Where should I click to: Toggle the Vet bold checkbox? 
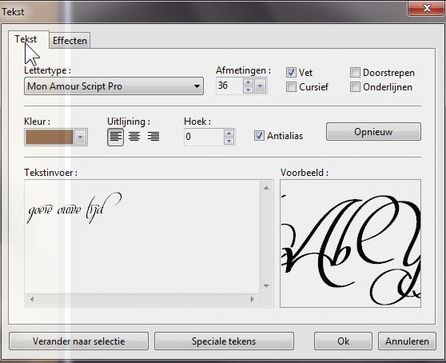[x=291, y=73]
